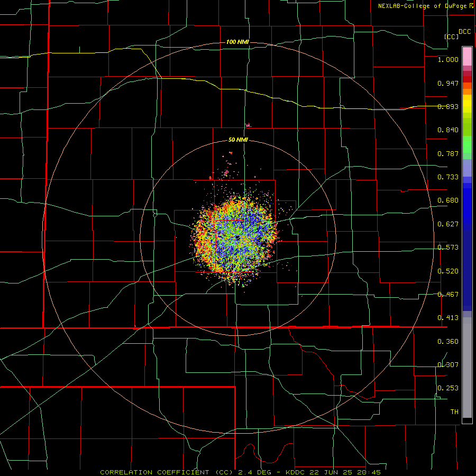Click the 1.000 color scale value

tap(448, 59)
